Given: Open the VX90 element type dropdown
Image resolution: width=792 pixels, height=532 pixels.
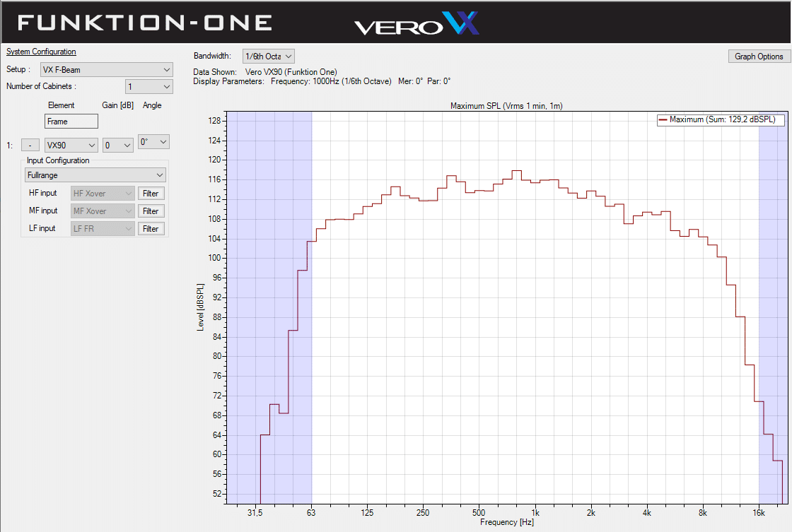Looking at the screenshot, I should pos(71,145).
